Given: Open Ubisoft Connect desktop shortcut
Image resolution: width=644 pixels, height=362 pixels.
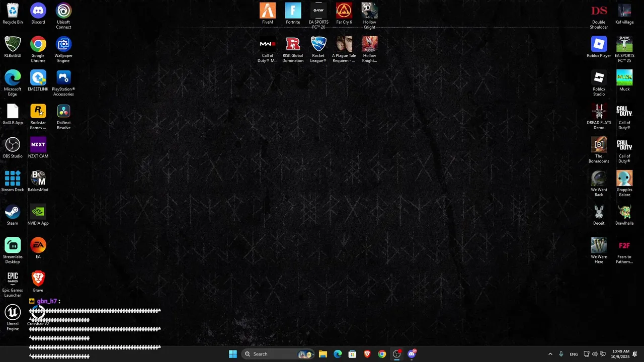Looking at the screenshot, I should click(x=63, y=16).
